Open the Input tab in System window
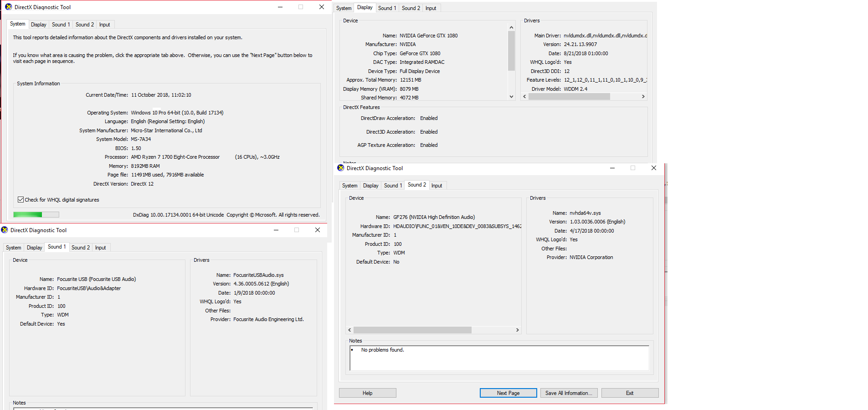The image size is (868, 410). (x=105, y=25)
